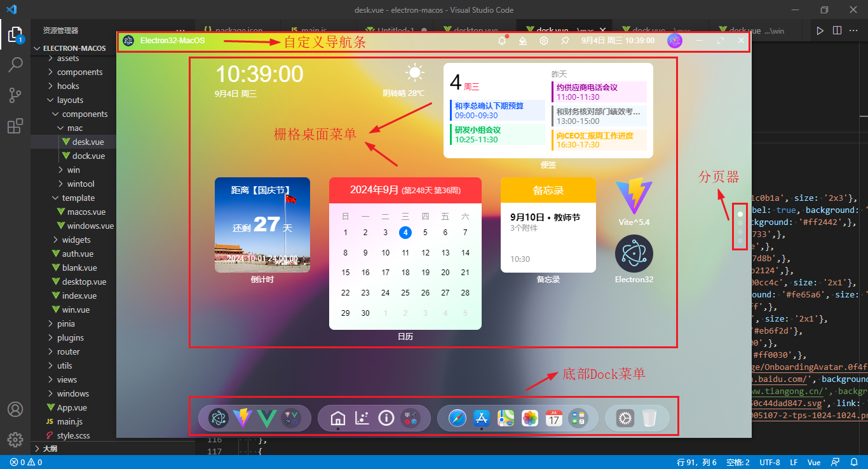The height and width of the screenshot is (469, 868).
Task: Open the 研发小组会议 schedule entry
Action: pyautogui.click(x=498, y=135)
